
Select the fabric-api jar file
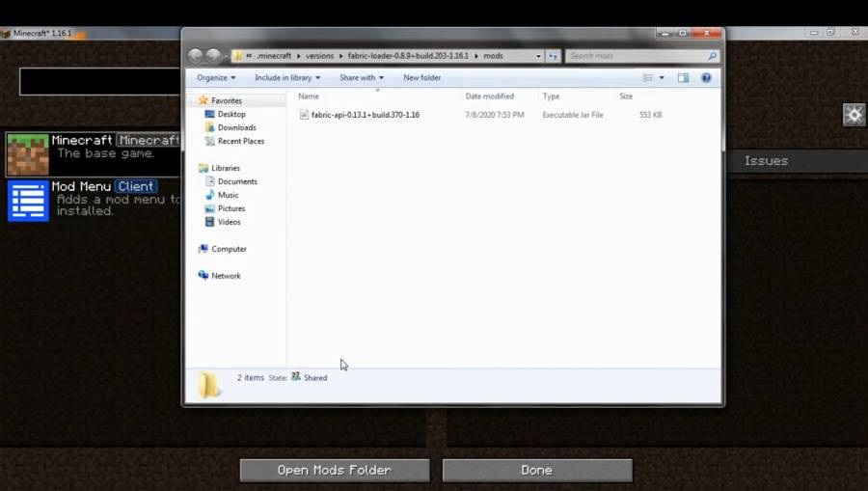click(x=365, y=115)
